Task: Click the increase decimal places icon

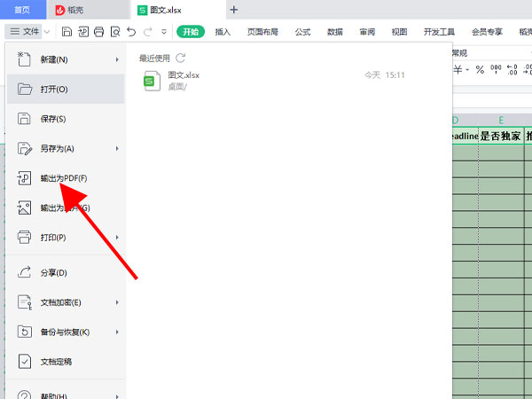Action: tap(512, 69)
